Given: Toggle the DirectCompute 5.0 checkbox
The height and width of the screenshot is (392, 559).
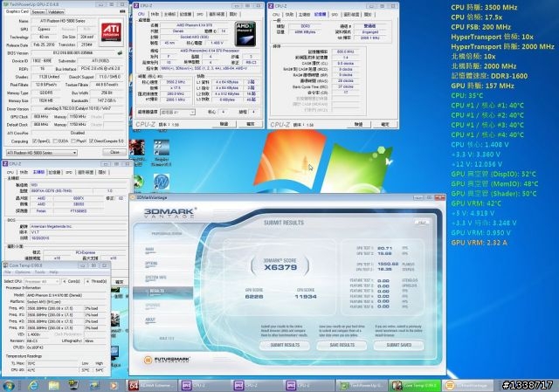Looking at the screenshot, I should click(91, 141).
